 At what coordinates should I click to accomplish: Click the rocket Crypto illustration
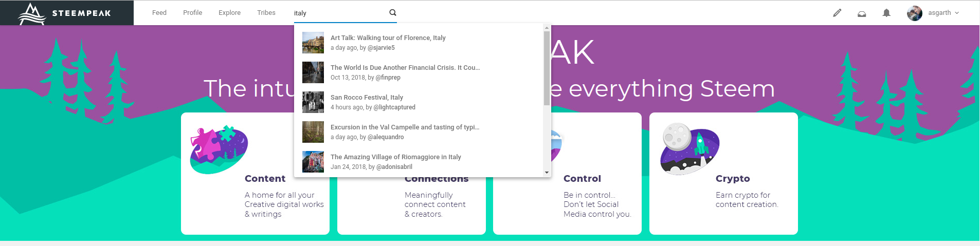point(689,149)
